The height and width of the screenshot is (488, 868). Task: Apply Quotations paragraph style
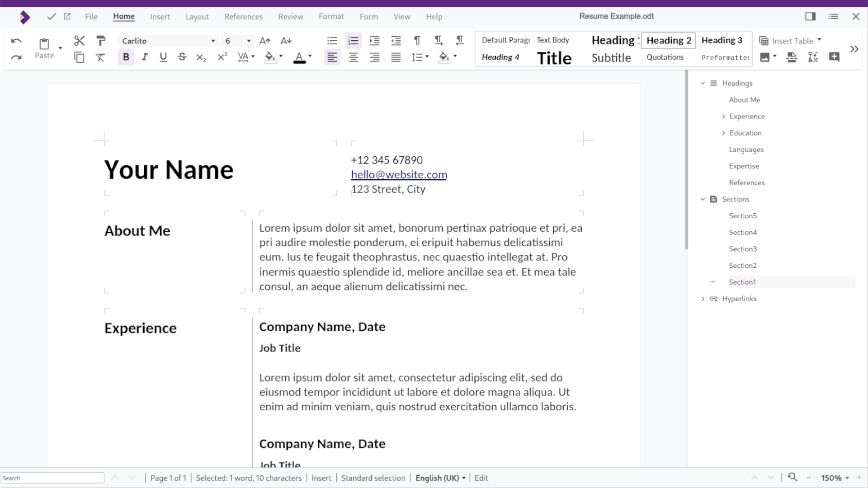pos(665,57)
